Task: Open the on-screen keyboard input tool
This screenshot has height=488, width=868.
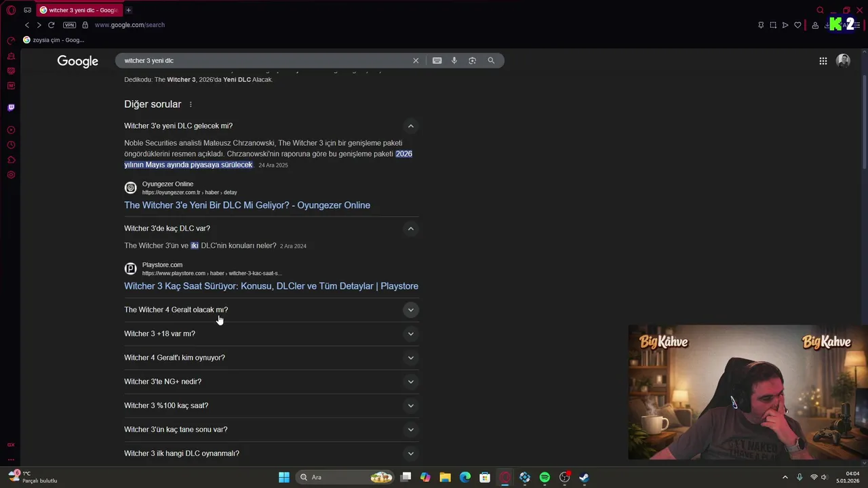Action: tap(437, 60)
